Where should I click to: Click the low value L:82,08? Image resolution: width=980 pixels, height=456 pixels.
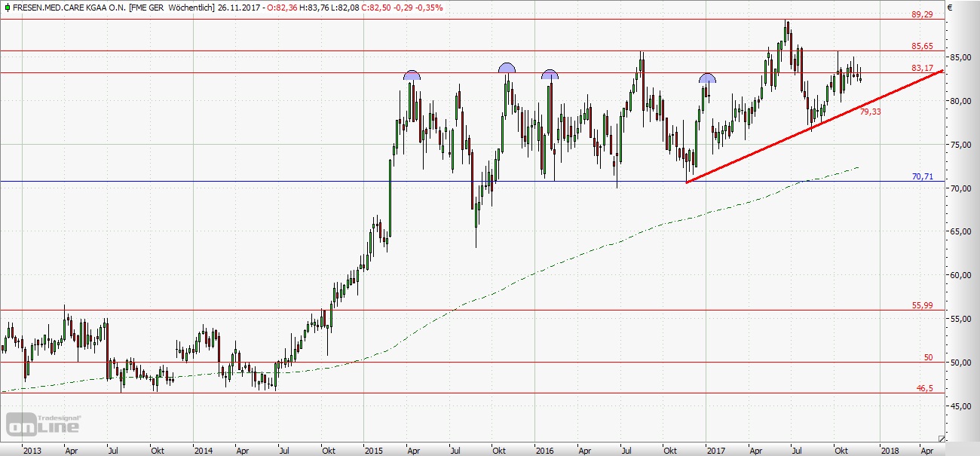[346, 8]
